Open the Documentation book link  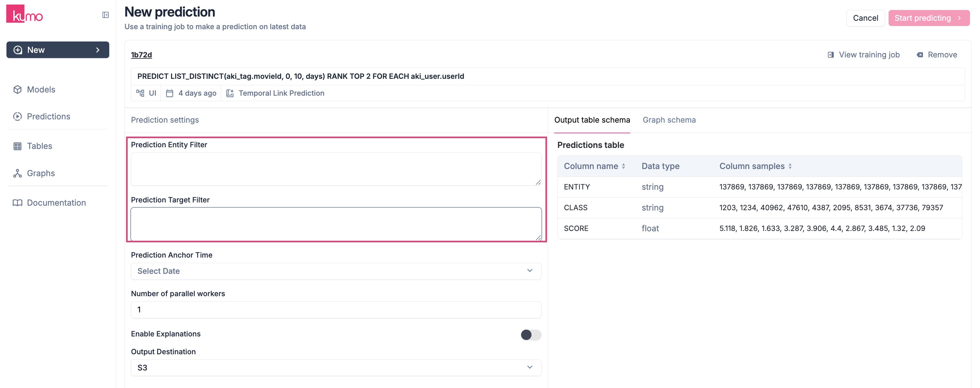point(56,203)
